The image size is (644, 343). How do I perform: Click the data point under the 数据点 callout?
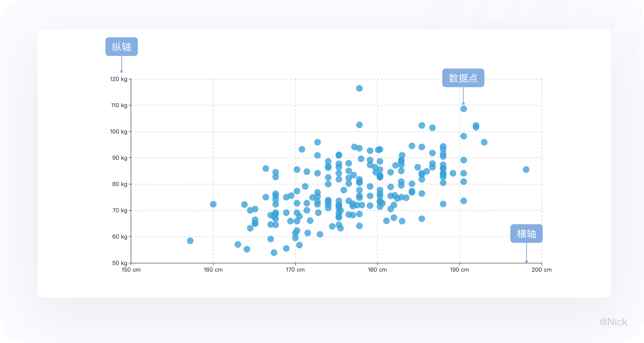point(464,109)
